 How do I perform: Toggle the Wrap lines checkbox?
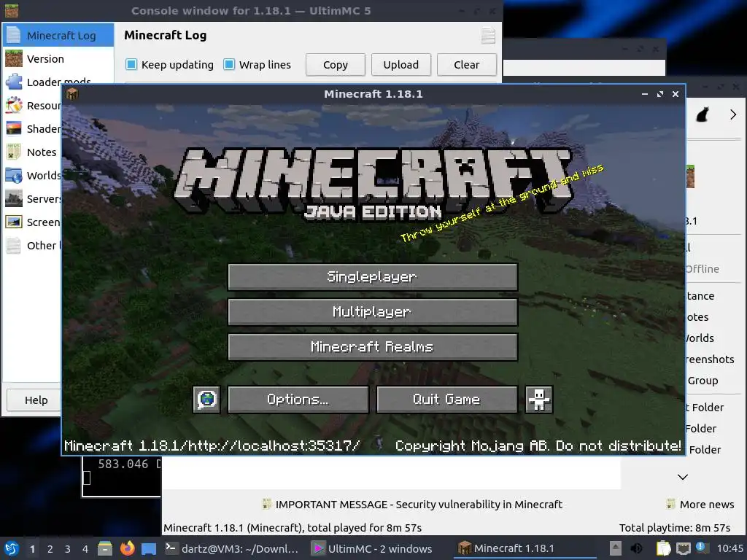point(229,64)
